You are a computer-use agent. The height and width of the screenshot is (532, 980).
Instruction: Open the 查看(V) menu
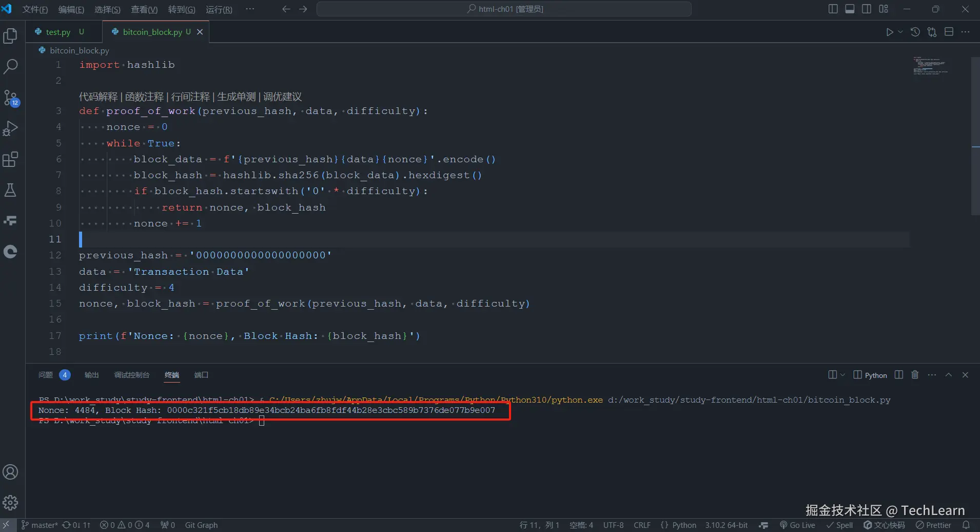[144, 9]
